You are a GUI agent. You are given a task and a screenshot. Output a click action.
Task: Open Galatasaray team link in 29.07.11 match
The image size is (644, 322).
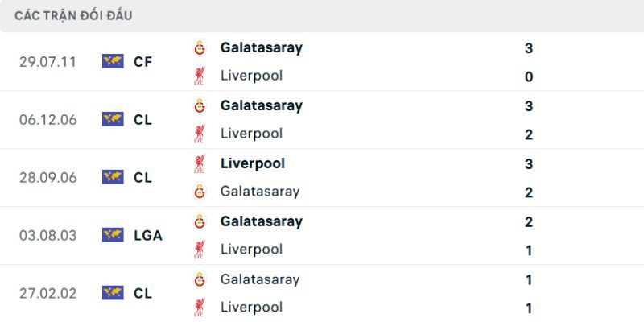point(261,47)
